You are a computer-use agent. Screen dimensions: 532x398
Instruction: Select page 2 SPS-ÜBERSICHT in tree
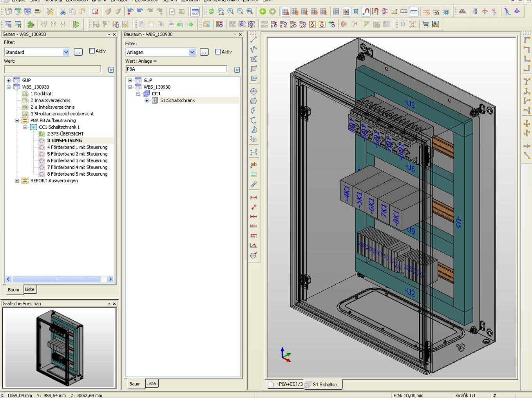coord(65,134)
